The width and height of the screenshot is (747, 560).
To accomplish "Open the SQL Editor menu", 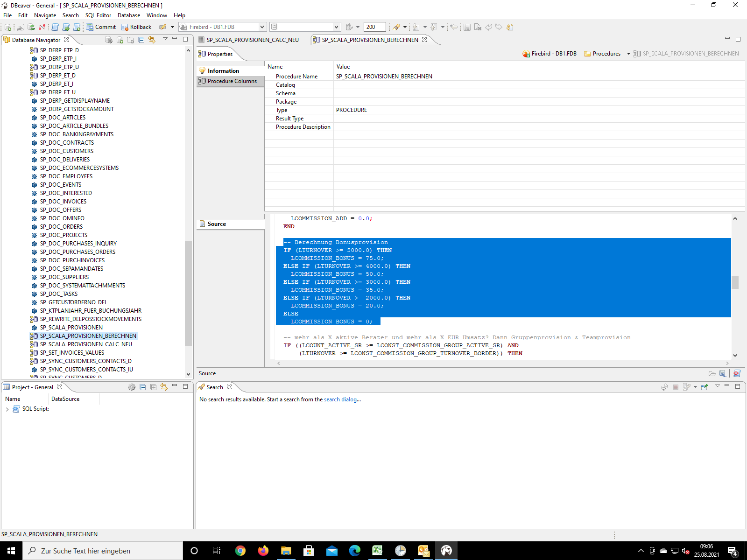I will [x=98, y=15].
